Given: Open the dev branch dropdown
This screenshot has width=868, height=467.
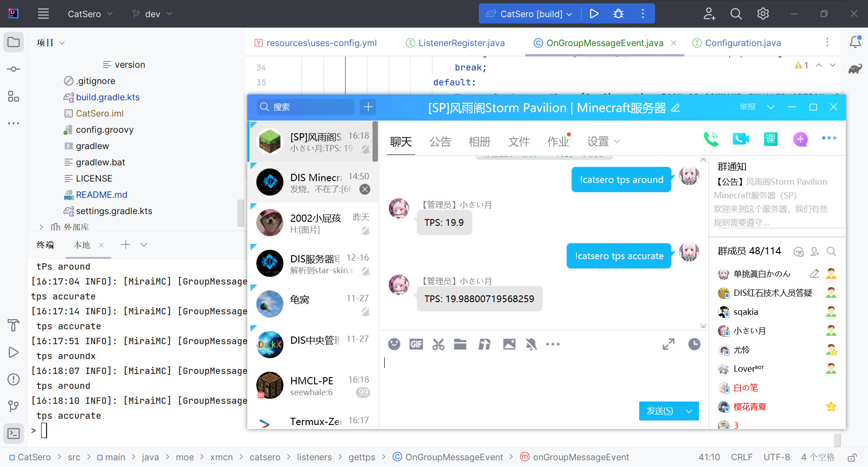Looking at the screenshot, I should (152, 14).
